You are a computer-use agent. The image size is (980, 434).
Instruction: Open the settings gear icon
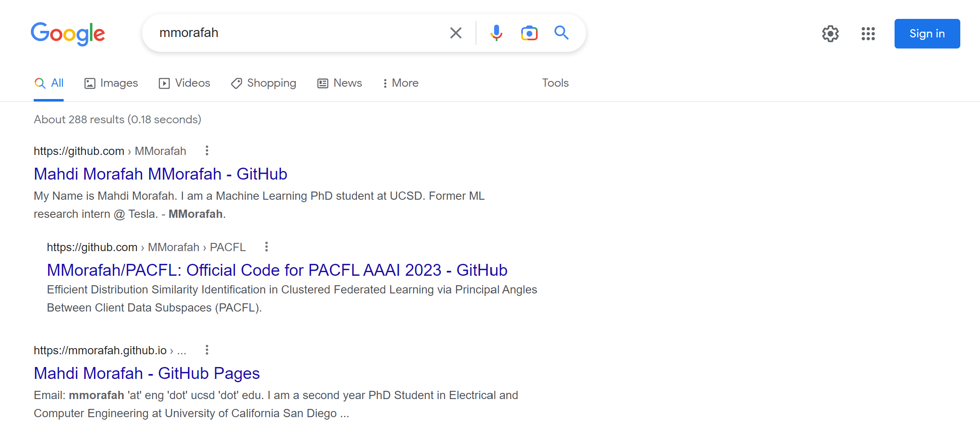tap(830, 34)
